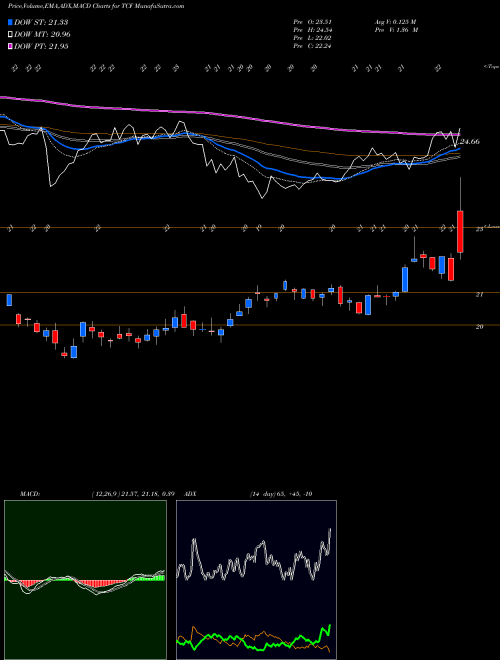Click the 'Pre V: 1.36 M' volume text
Viewport: 500px width, 660px height.
(x=396, y=30)
